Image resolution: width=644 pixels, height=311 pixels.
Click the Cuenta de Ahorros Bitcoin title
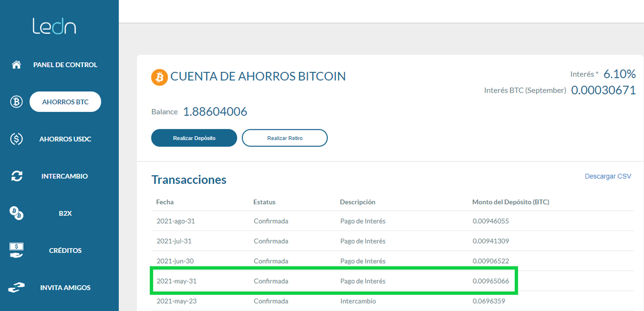pyautogui.click(x=258, y=77)
